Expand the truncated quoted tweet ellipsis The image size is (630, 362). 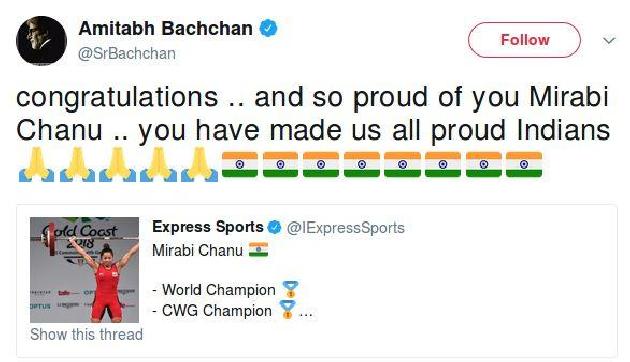tap(306, 314)
